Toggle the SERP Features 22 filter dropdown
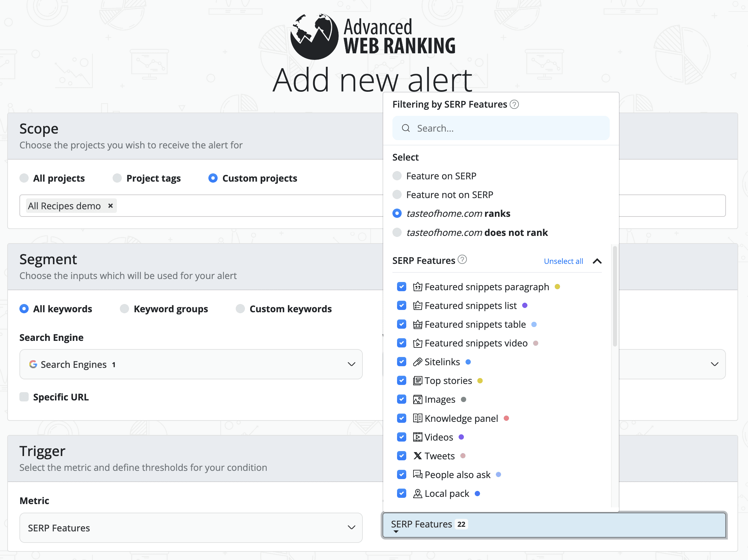This screenshot has height=560, width=748. pyautogui.click(x=554, y=525)
